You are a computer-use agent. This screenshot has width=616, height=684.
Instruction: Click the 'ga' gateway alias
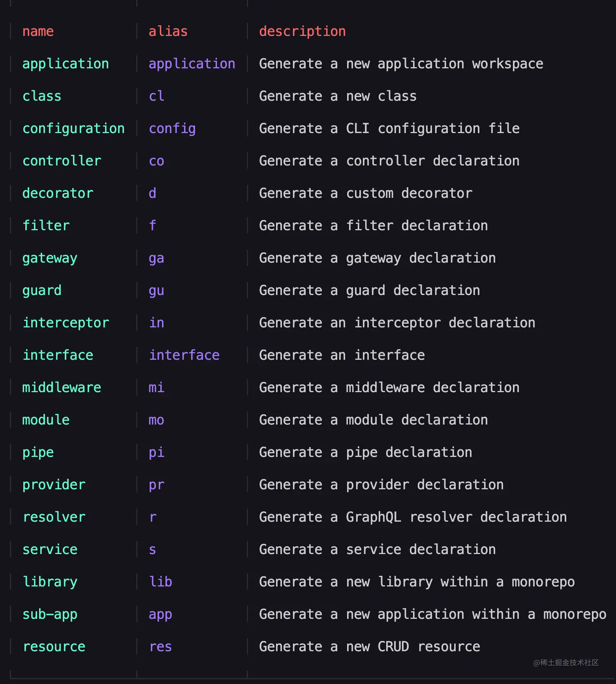pyautogui.click(x=156, y=258)
